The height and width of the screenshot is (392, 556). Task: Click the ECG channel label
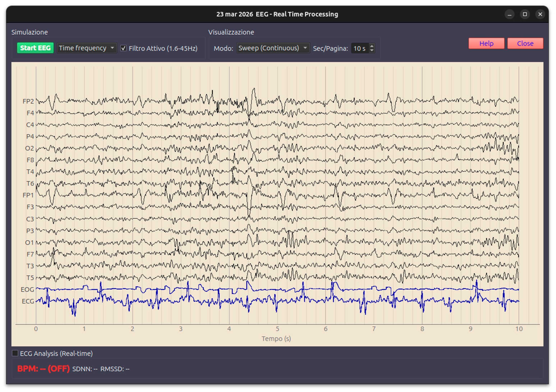pyautogui.click(x=28, y=301)
